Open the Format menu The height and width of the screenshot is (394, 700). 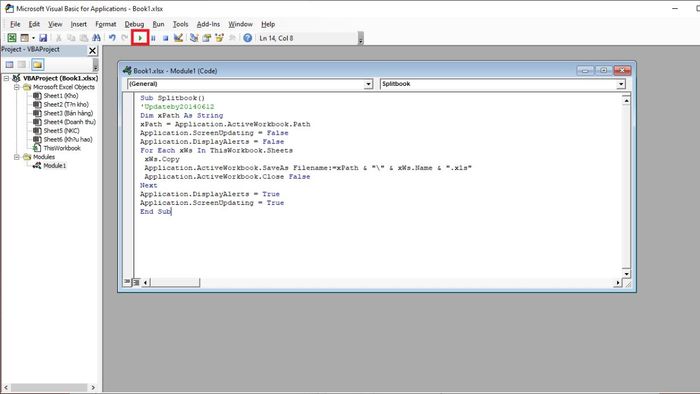(x=106, y=24)
